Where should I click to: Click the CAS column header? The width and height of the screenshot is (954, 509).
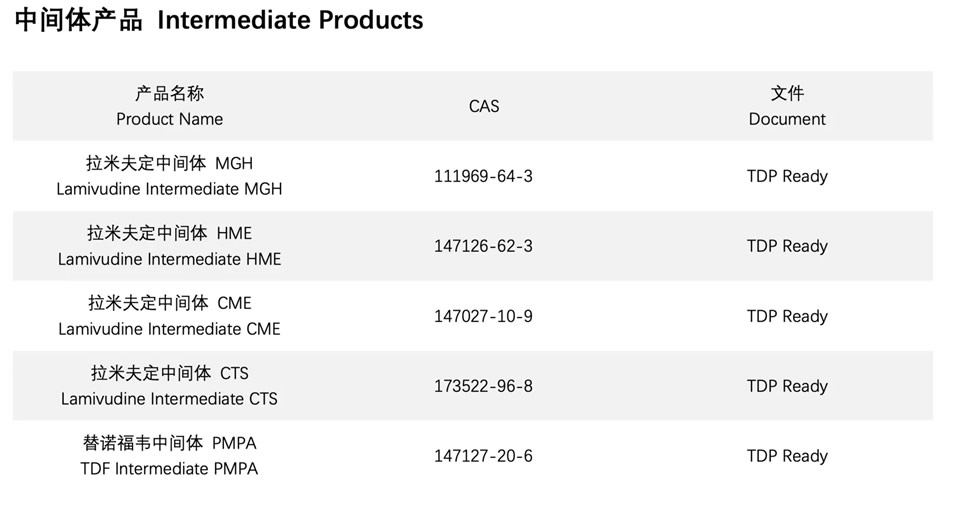tap(484, 106)
